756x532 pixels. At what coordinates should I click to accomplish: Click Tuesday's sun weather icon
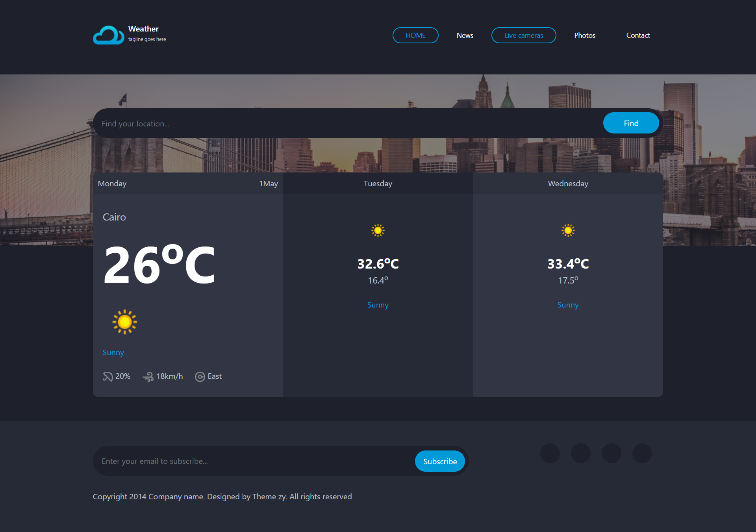[x=378, y=230]
